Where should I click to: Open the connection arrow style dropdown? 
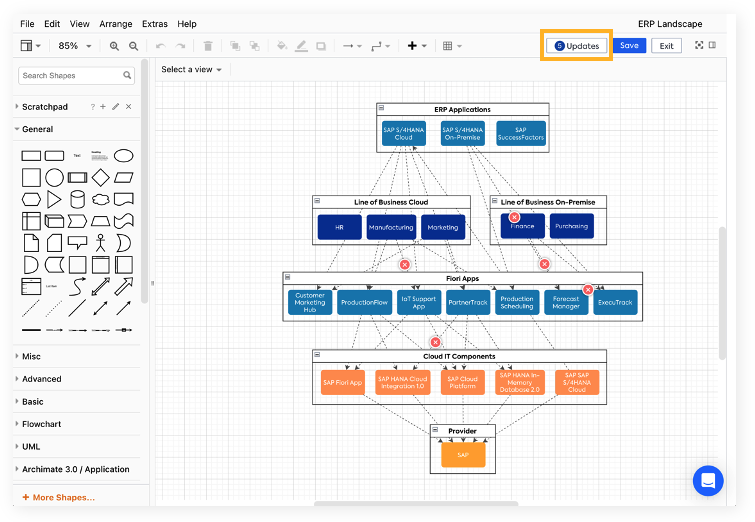click(x=352, y=46)
